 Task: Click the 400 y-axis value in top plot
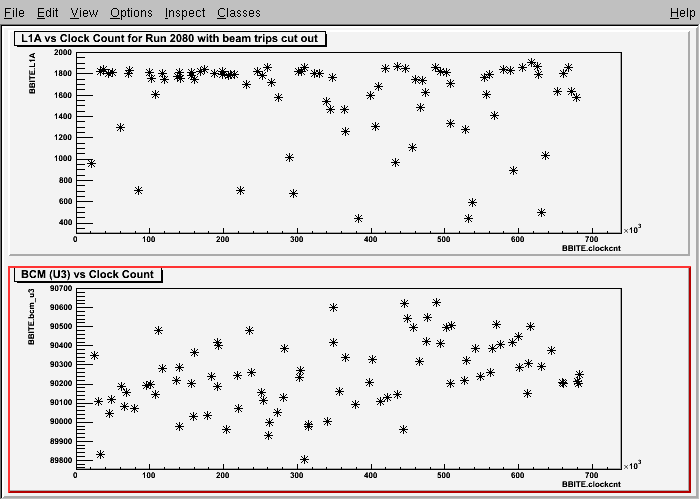[x=65, y=222]
